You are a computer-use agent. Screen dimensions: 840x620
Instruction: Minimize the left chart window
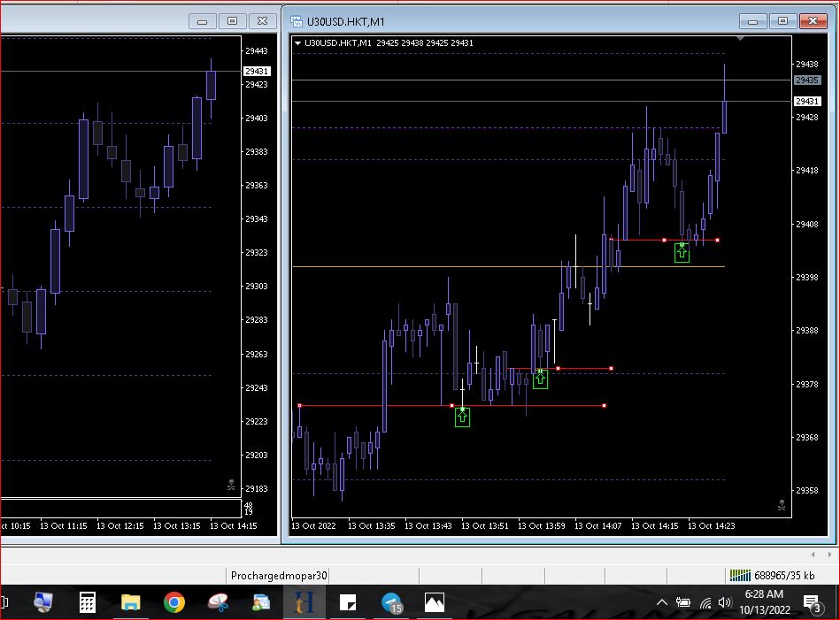(202, 21)
